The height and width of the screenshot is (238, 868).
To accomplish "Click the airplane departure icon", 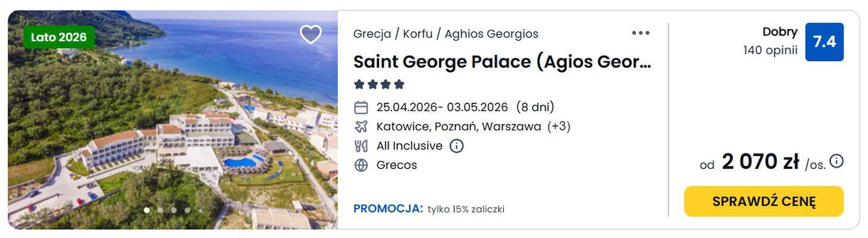I will click(361, 127).
